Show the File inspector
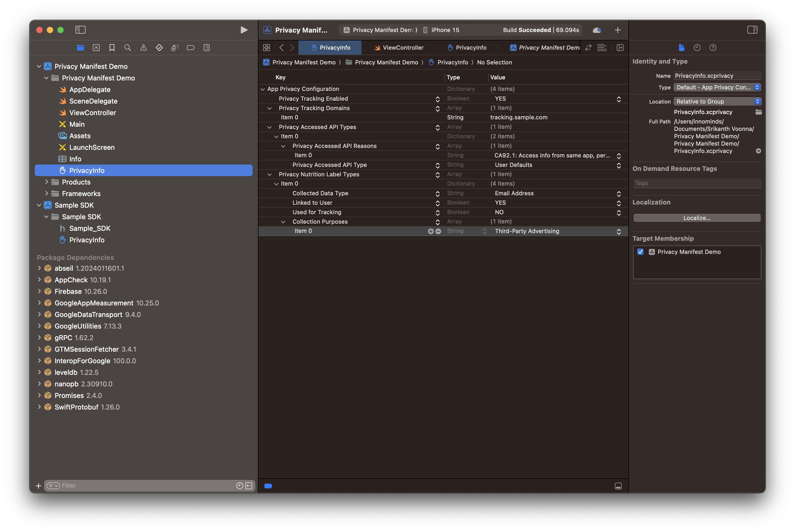 click(681, 48)
